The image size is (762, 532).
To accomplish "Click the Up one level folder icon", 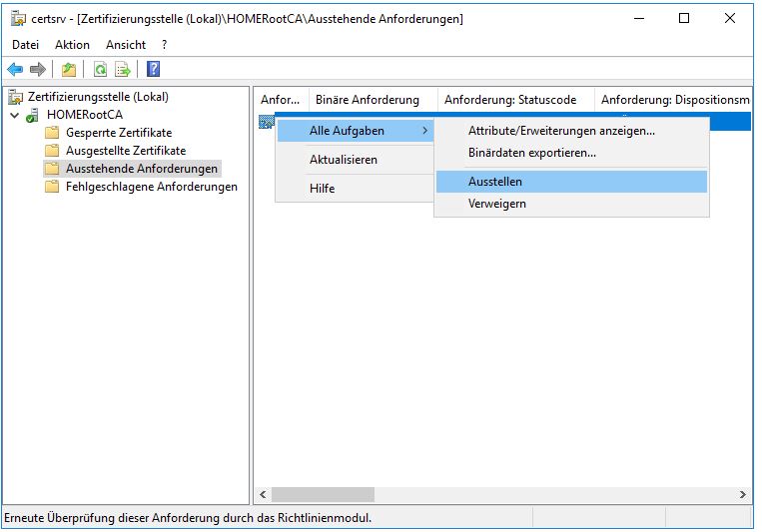I will 68,69.
